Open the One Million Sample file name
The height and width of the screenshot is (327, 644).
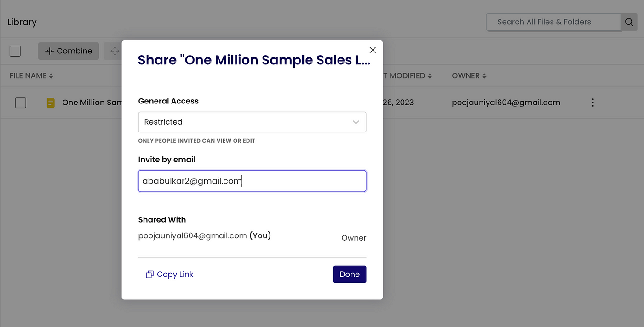92,103
